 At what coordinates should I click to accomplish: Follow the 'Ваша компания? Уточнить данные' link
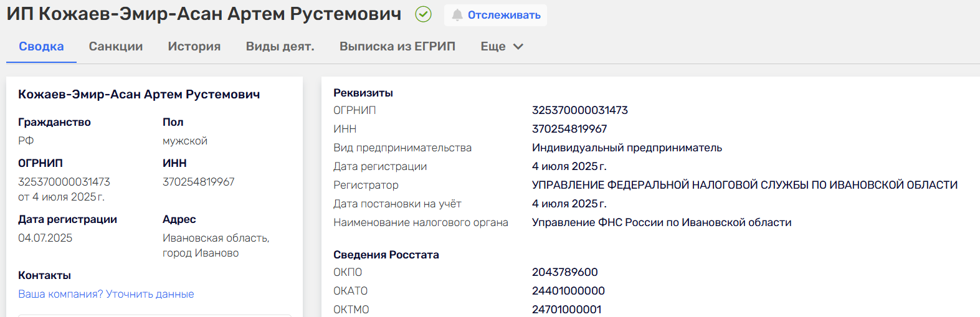coord(106,294)
